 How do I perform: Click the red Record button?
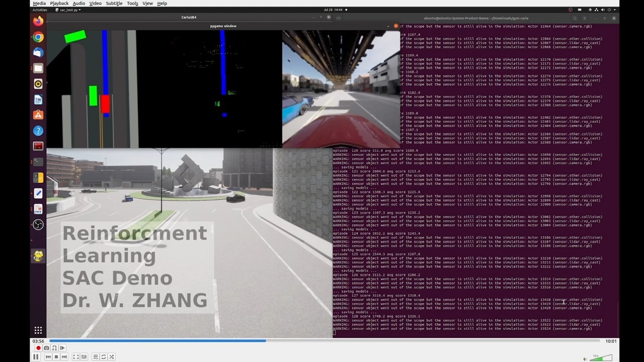tap(38, 348)
